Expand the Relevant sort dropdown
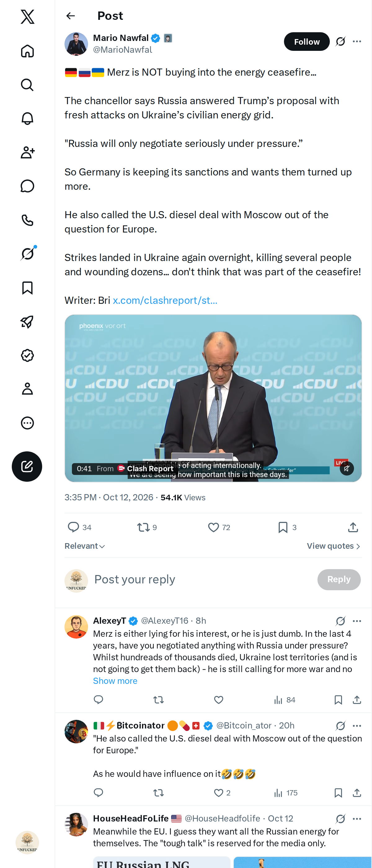 pyautogui.click(x=85, y=546)
